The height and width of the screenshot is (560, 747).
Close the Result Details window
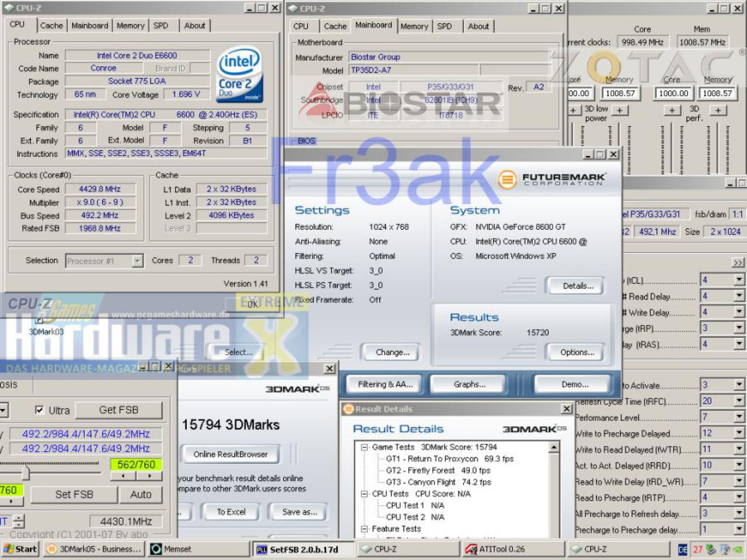tap(566, 409)
